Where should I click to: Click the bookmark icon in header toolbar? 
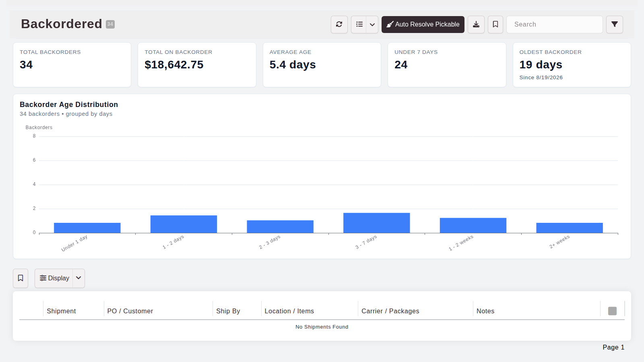(495, 25)
